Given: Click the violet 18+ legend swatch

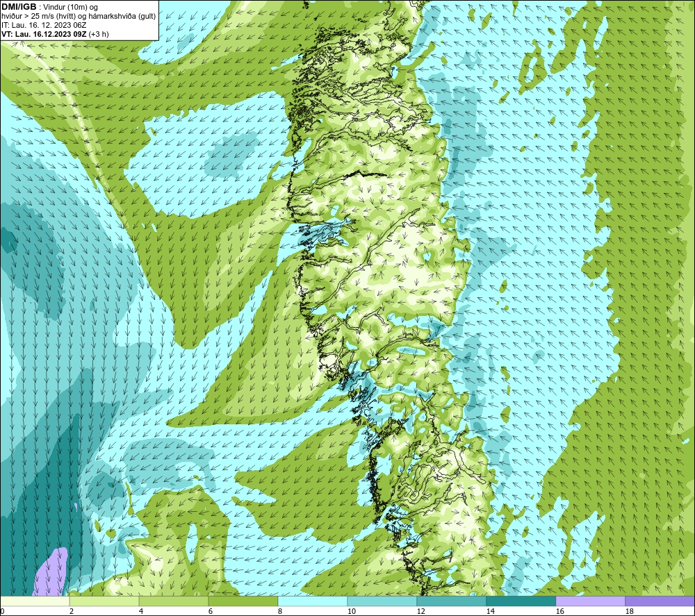Looking at the screenshot, I should click(660, 601).
